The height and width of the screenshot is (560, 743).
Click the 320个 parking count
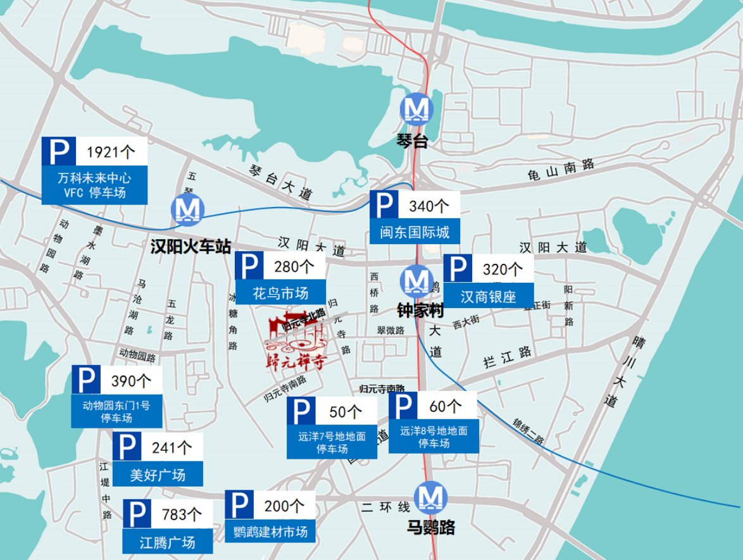tap(503, 269)
